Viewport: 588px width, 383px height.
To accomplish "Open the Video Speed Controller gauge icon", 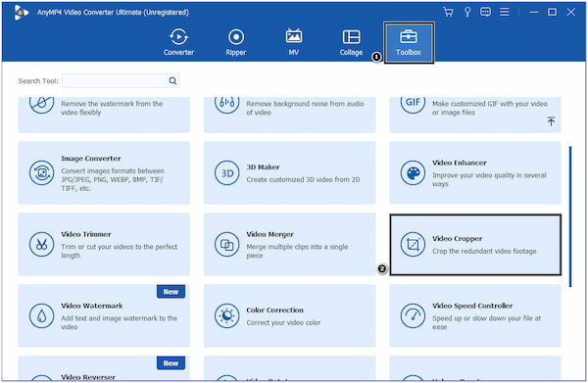I will [413, 316].
